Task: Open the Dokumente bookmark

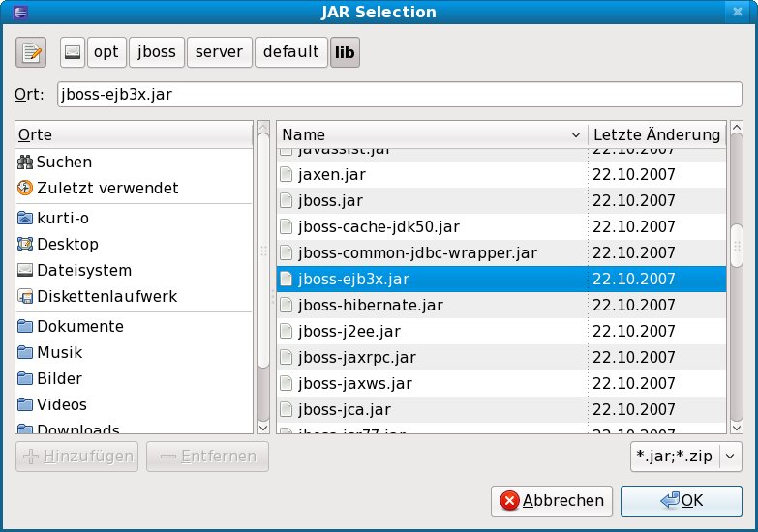Action: tap(134, 326)
